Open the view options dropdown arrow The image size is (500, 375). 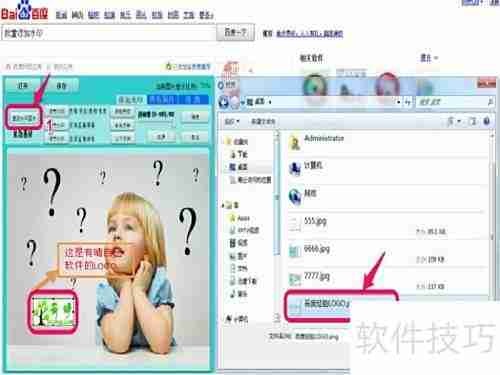pos(459,122)
